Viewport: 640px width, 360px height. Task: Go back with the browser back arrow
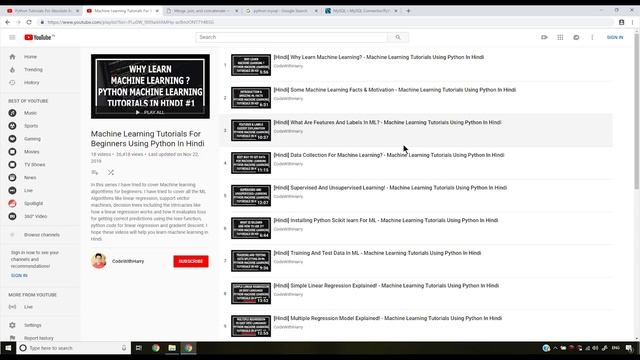[x=8, y=22]
